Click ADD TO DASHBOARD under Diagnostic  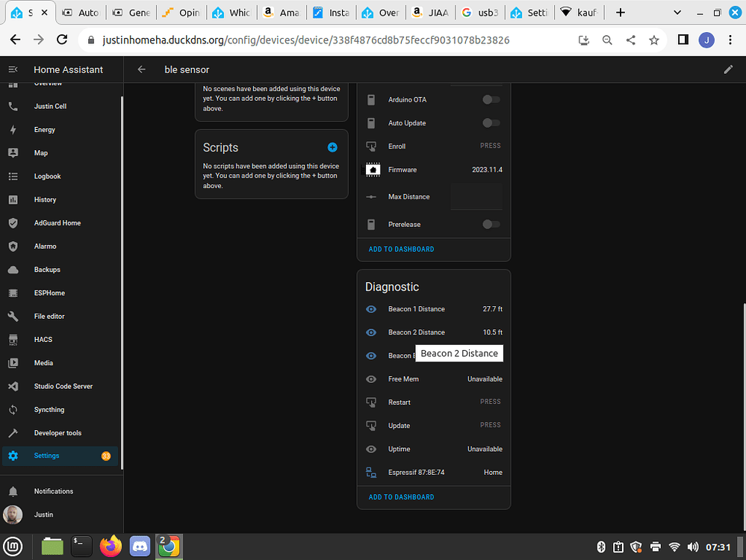400,497
